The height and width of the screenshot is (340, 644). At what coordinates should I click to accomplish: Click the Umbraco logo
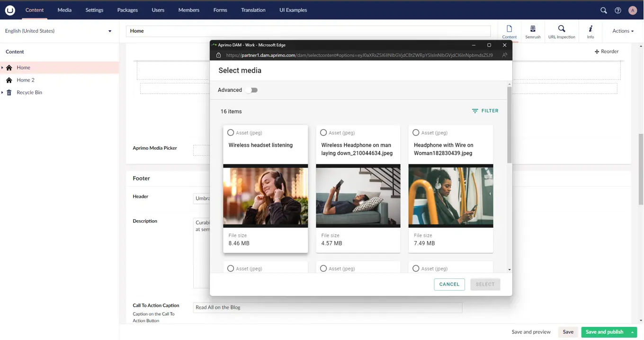click(10, 10)
